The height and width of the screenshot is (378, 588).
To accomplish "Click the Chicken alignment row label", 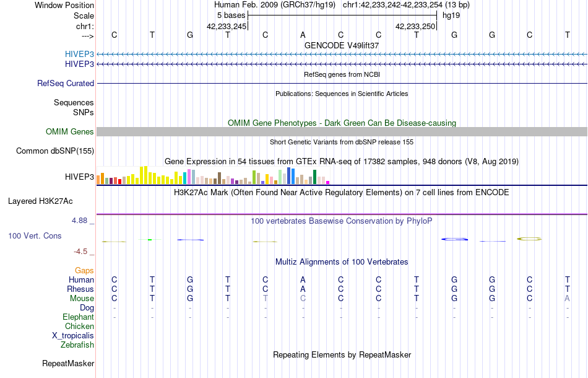I will tap(79, 326).
